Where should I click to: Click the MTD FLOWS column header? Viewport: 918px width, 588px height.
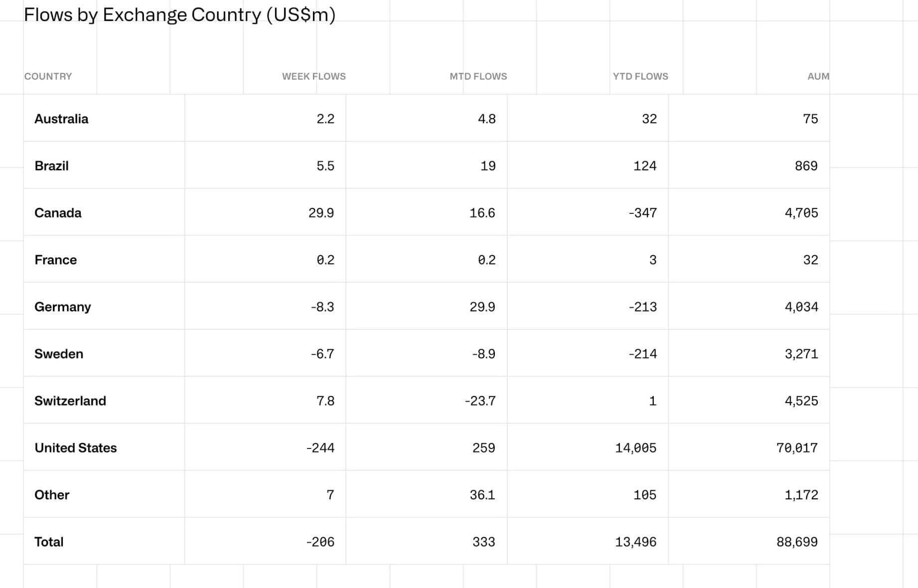pyautogui.click(x=478, y=76)
